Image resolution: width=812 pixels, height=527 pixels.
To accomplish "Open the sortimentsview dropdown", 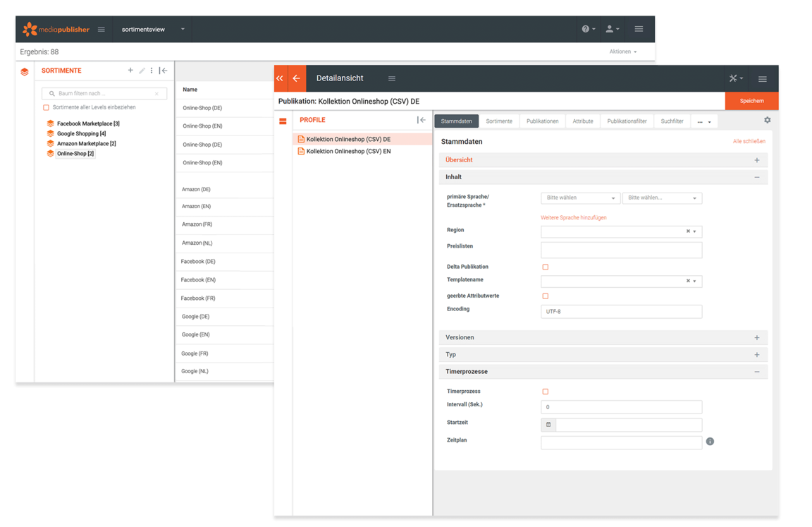I will click(x=183, y=30).
